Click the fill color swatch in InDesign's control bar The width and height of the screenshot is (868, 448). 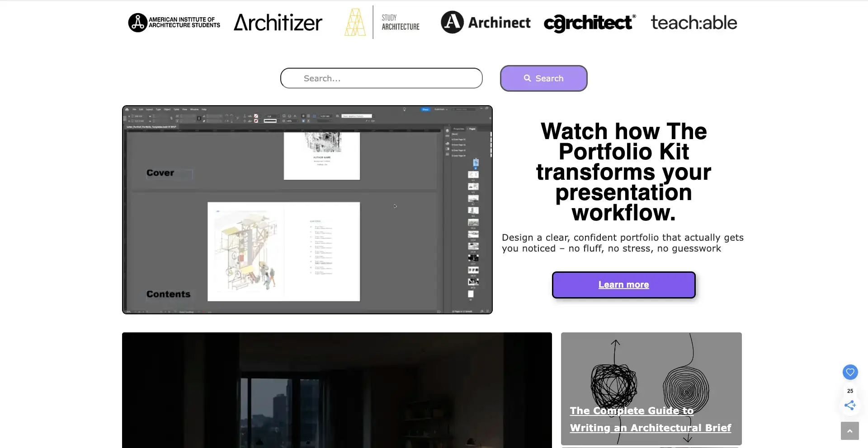256,115
